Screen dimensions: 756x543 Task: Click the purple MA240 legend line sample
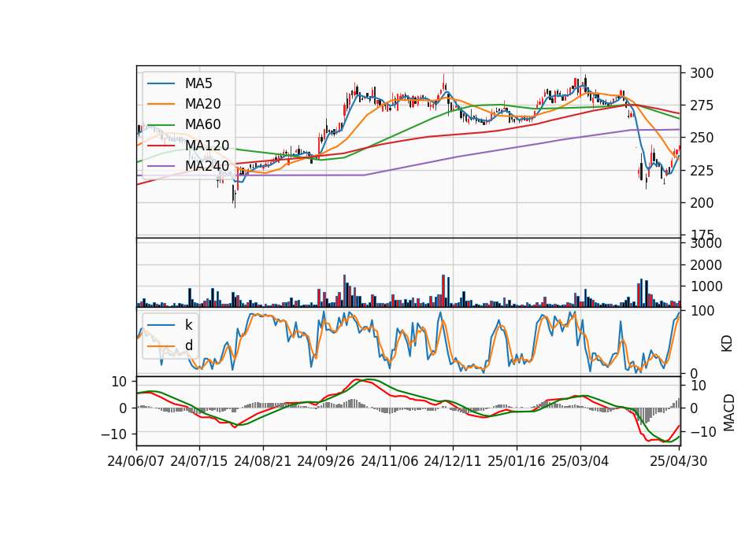click(161, 166)
